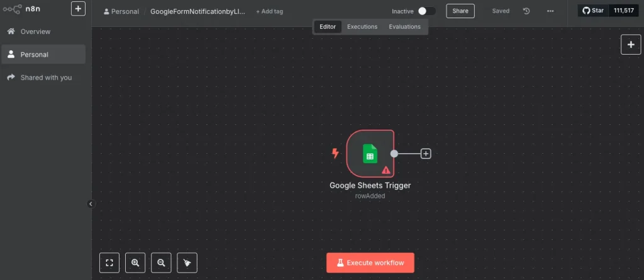644x280 pixels.
Task: Collapse the left sidebar
Action: click(x=90, y=203)
